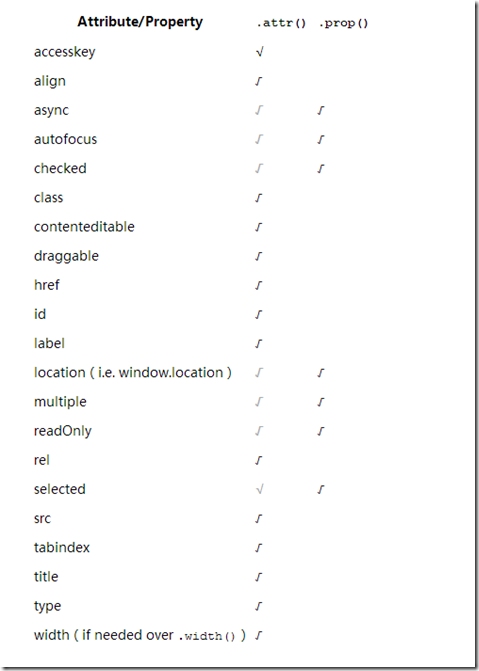
Task: Click the .attr() checkmark for href
Action: click(x=259, y=285)
